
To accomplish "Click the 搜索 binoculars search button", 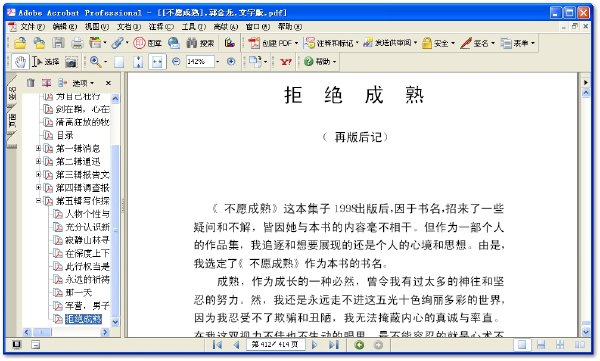I will tap(200, 43).
